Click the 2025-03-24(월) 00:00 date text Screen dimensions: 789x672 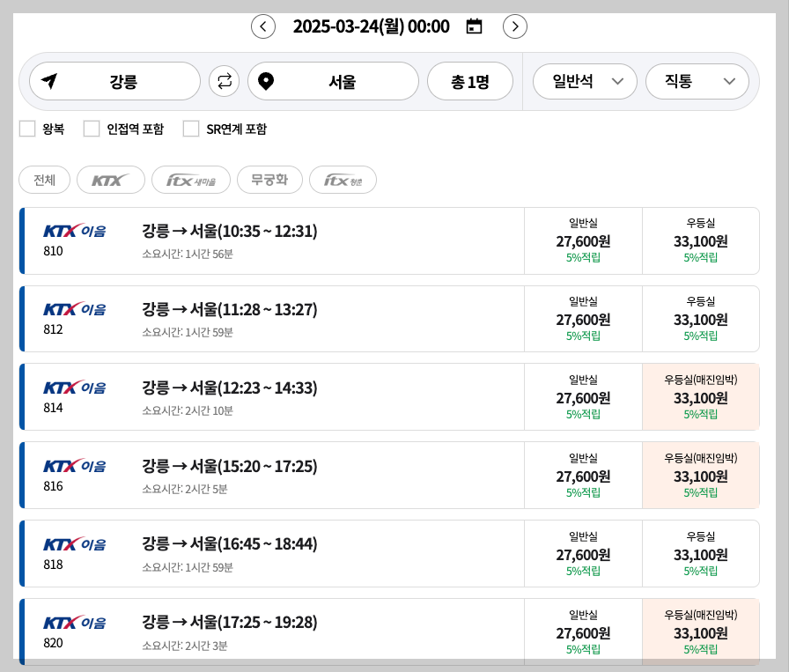372,26
